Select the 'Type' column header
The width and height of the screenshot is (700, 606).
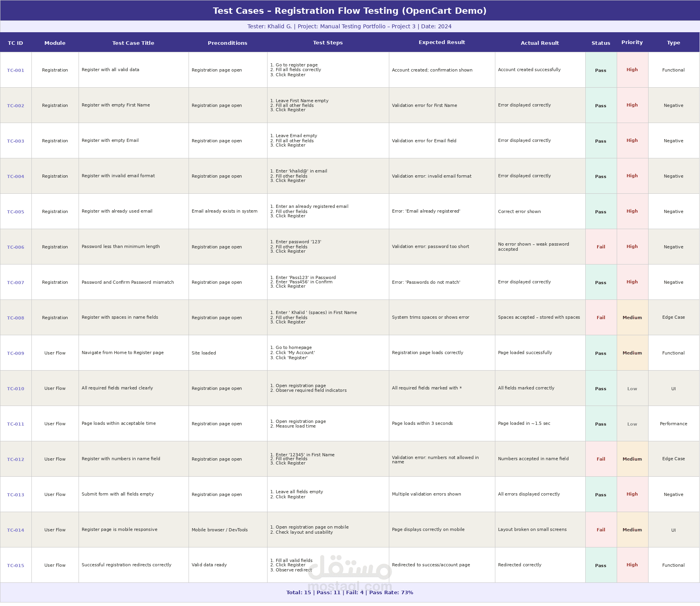tap(674, 42)
